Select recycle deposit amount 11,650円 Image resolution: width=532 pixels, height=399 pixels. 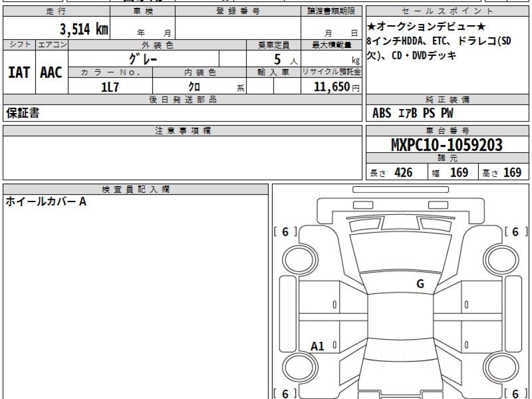(x=337, y=87)
